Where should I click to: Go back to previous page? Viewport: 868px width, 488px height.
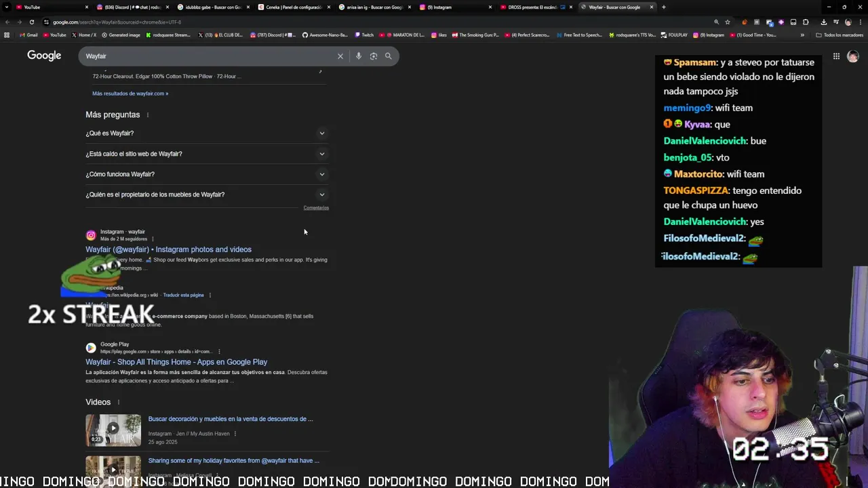[x=7, y=22]
